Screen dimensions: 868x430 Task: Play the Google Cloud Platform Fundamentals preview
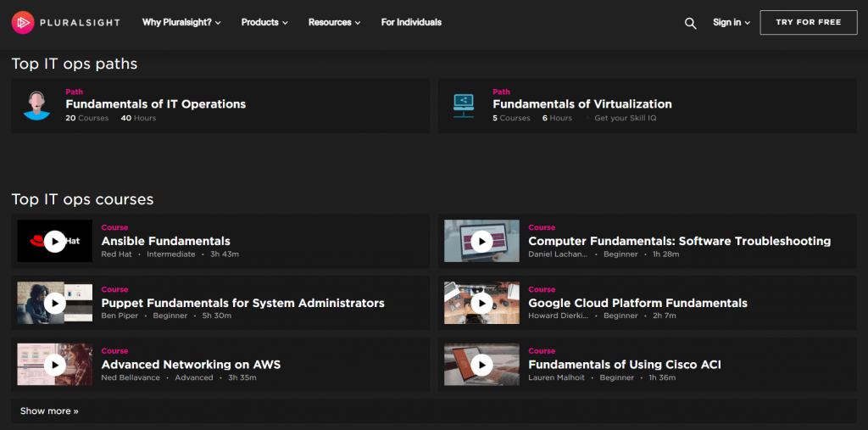[x=481, y=303]
